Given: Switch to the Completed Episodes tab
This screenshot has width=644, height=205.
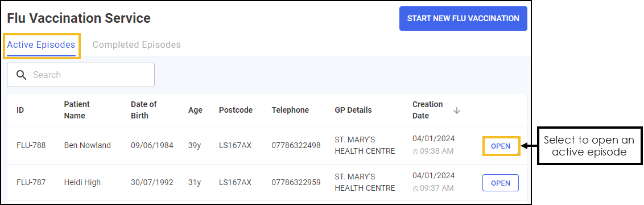Looking at the screenshot, I should 137,45.
